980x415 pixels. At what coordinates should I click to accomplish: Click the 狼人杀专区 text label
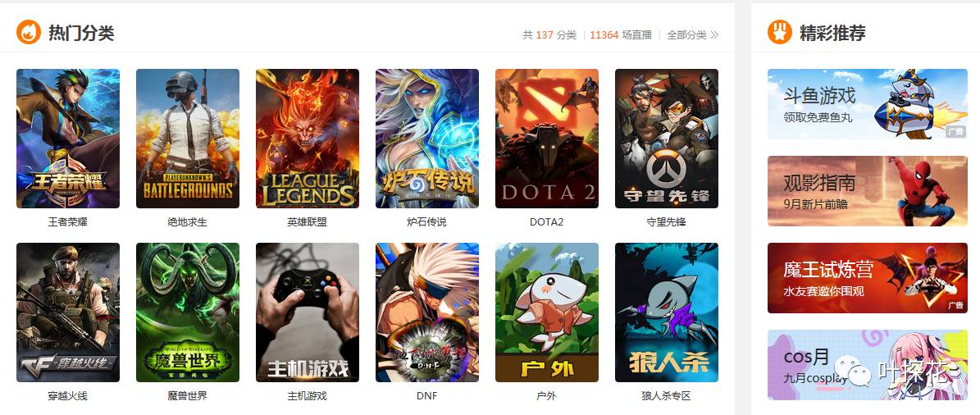point(666,396)
